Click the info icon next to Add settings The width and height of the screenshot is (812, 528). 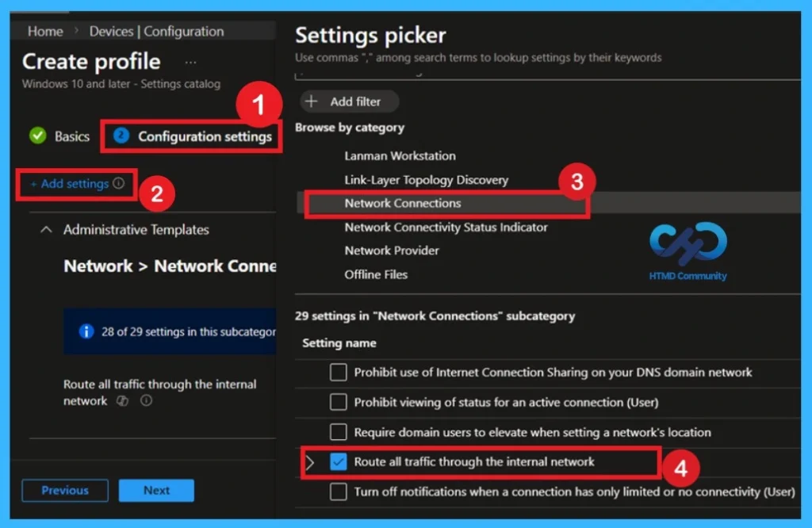[119, 184]
